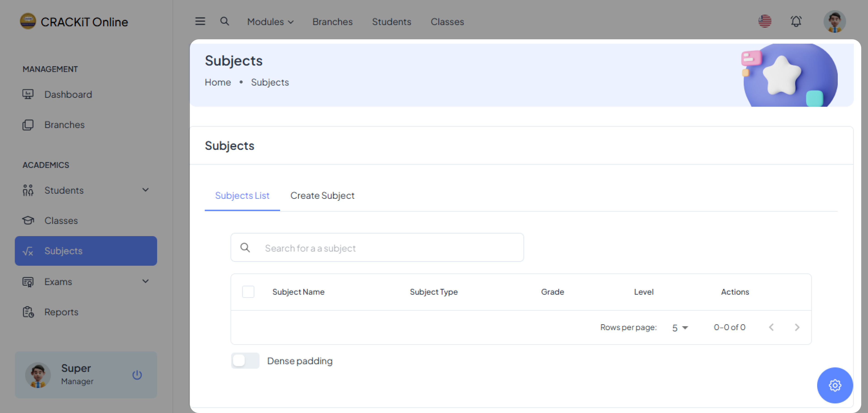Screen dimensions: 868x413
Task: Click the Dashboard sidebar icon
Action: coord(28,94)
